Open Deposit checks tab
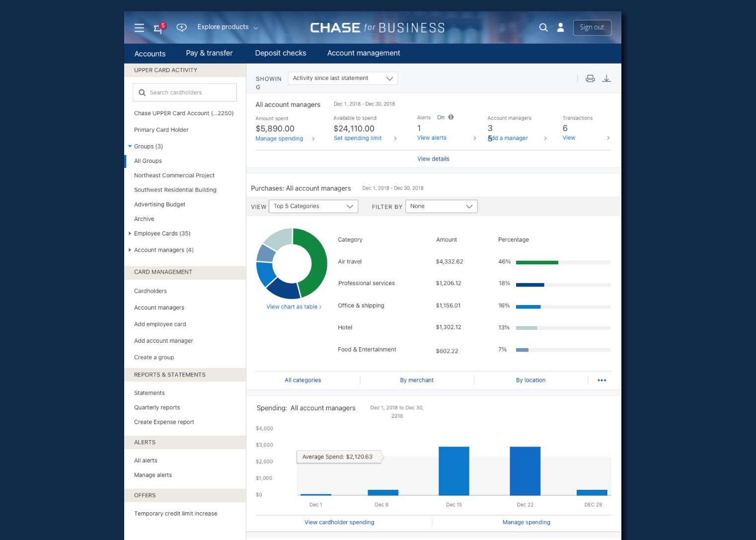Screen dimensions: 756x540 281,53
